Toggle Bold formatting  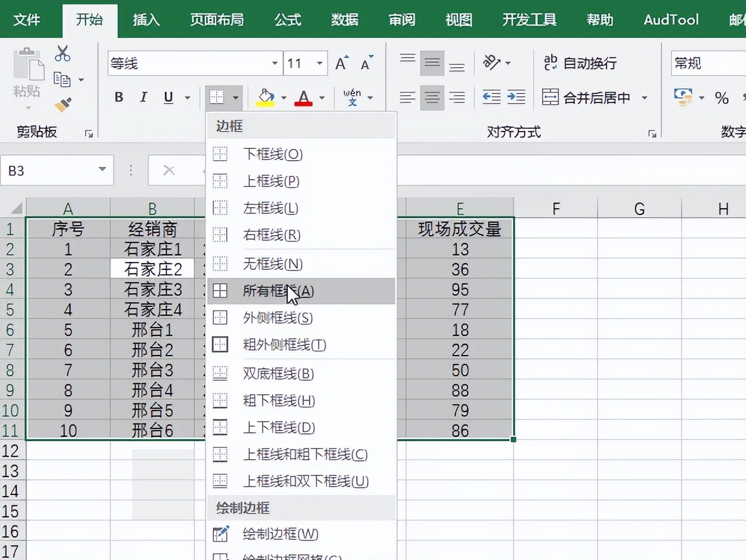[x=118, y=97]
